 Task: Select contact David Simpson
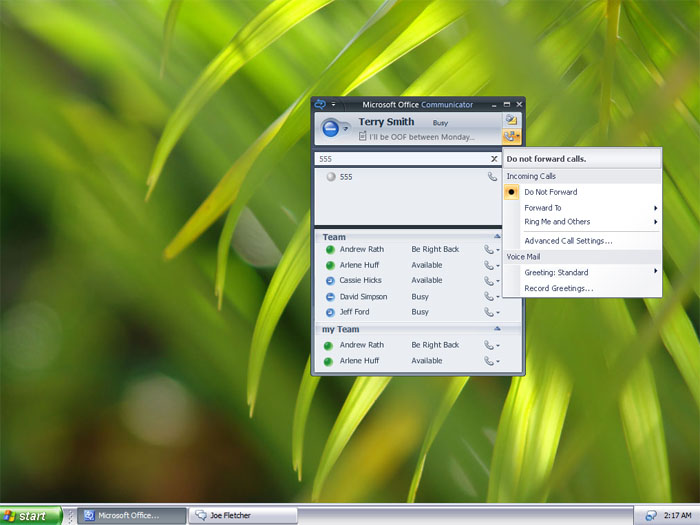[363, 296]
